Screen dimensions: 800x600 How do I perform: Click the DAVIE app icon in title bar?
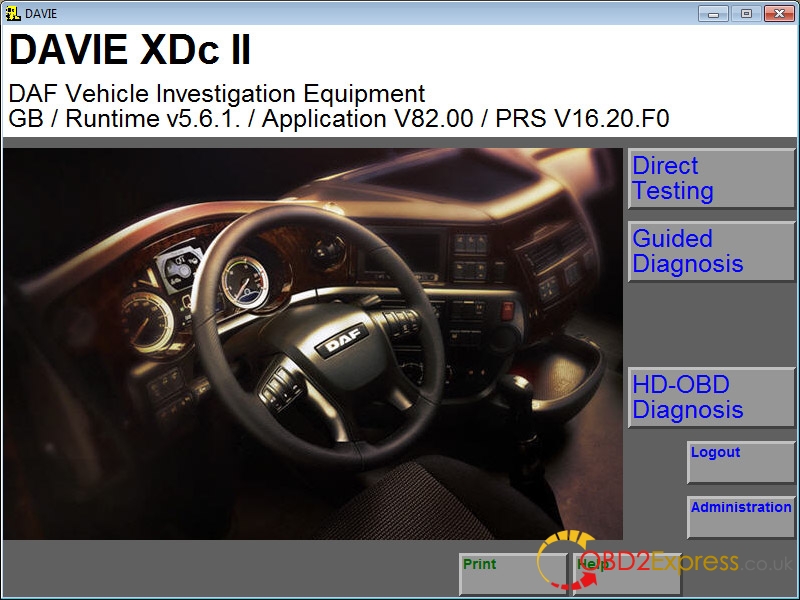[x=13, y=13]
